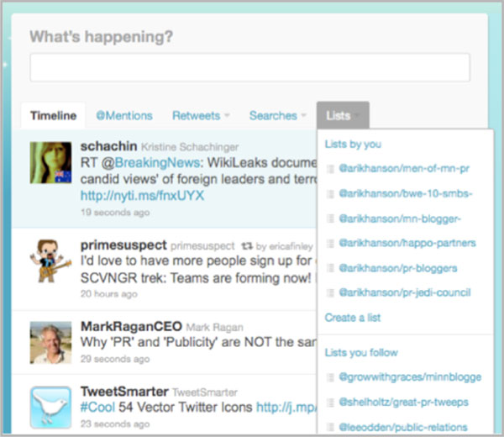
Task: Click list icon beside pr-bloggers
Action: pos(330,268)
